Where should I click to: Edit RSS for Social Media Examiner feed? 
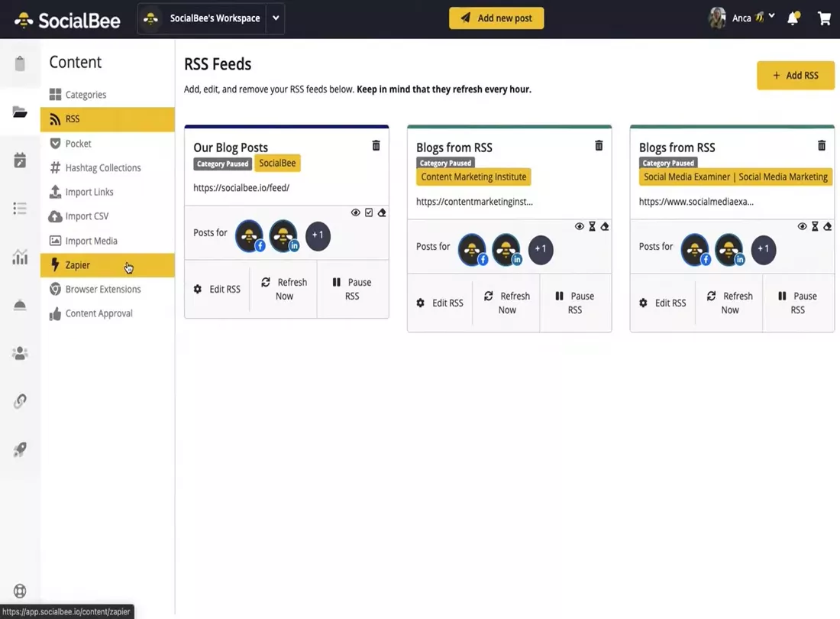click(x=663, y=303)
